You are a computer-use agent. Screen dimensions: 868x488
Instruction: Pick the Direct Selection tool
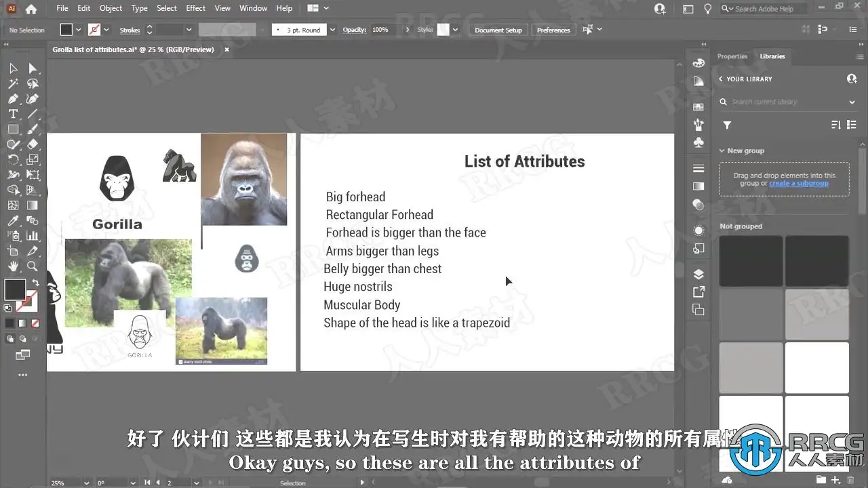click(x=32, y=68)
